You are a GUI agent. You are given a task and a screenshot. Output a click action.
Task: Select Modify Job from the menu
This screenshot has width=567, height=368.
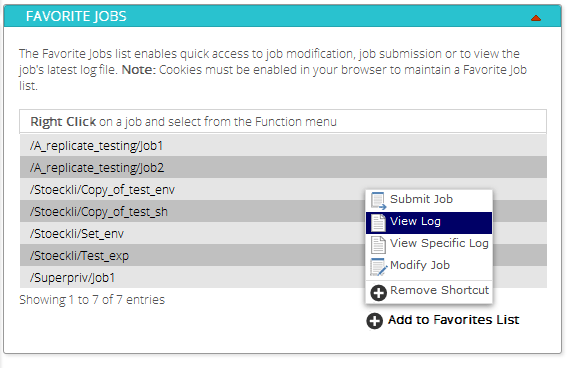[x=429, y=267]
